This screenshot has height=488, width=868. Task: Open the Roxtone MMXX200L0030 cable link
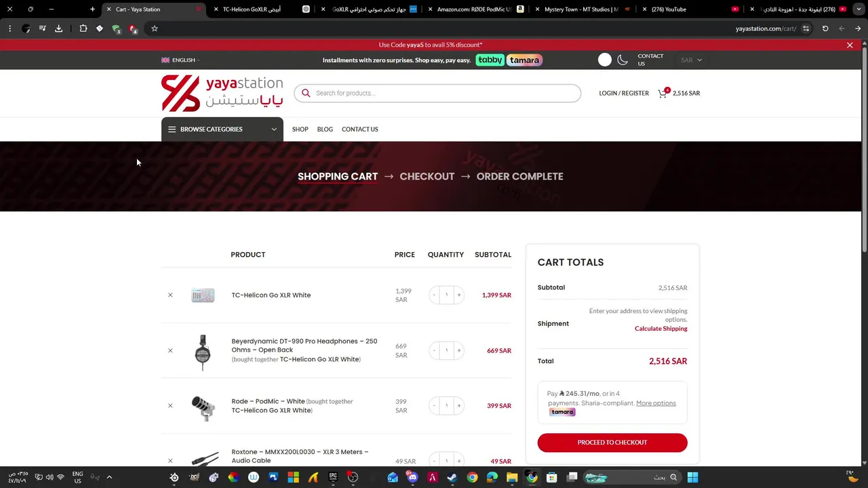click(300, 456)
